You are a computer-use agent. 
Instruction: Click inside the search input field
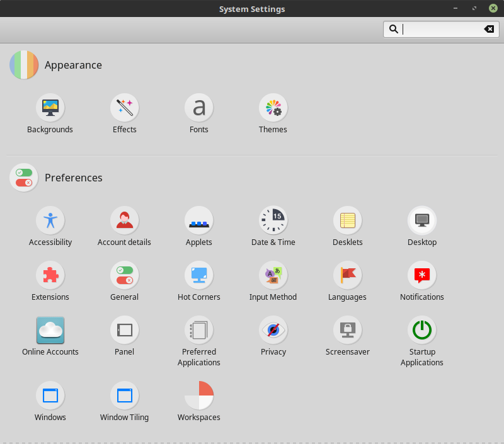[x=441, y=29]
